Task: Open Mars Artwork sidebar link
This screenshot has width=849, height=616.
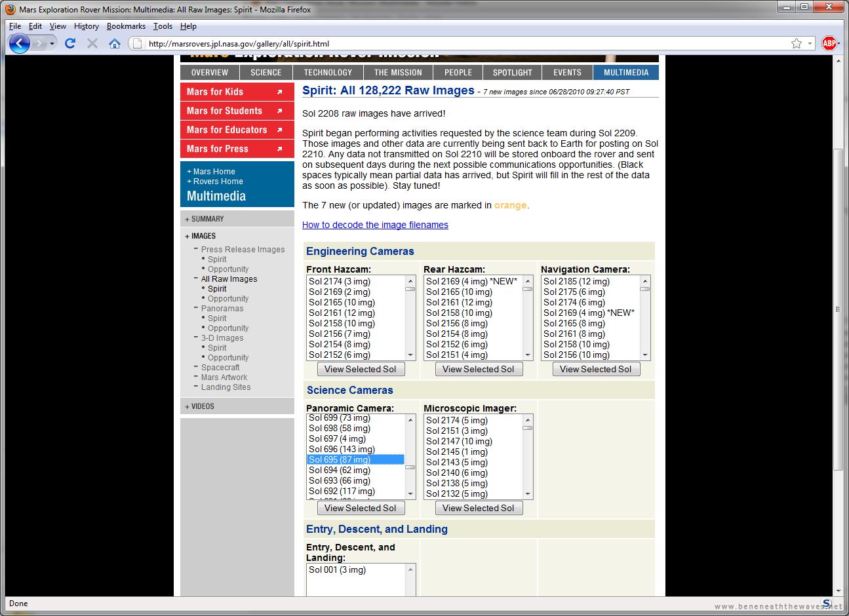Action: pyautogui.click(x=224, y=377)
